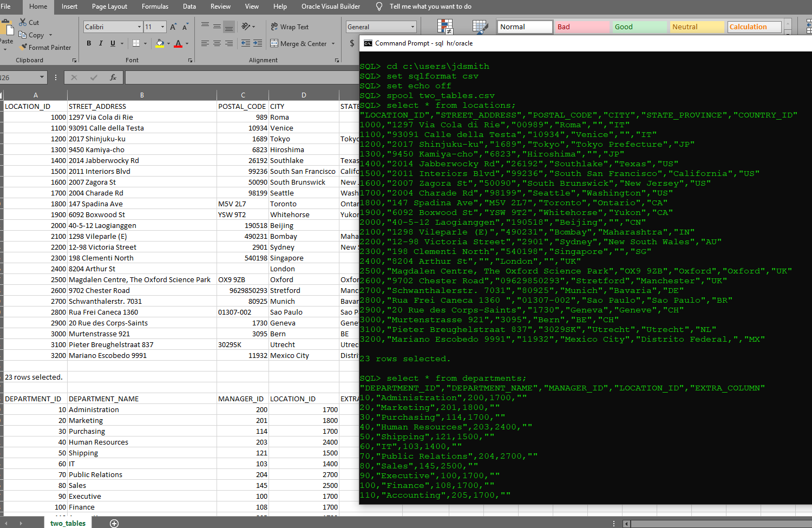Open the Underline style dropdown arrow
The height and width of the screenshot is (528, 812).
click(x=122, y=43)
